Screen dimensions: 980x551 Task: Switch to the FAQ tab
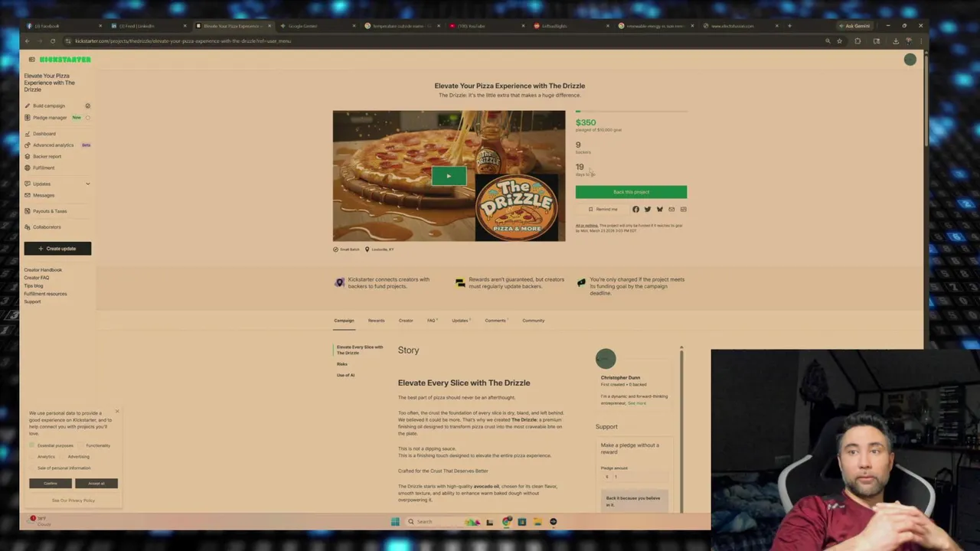[431, 321]
